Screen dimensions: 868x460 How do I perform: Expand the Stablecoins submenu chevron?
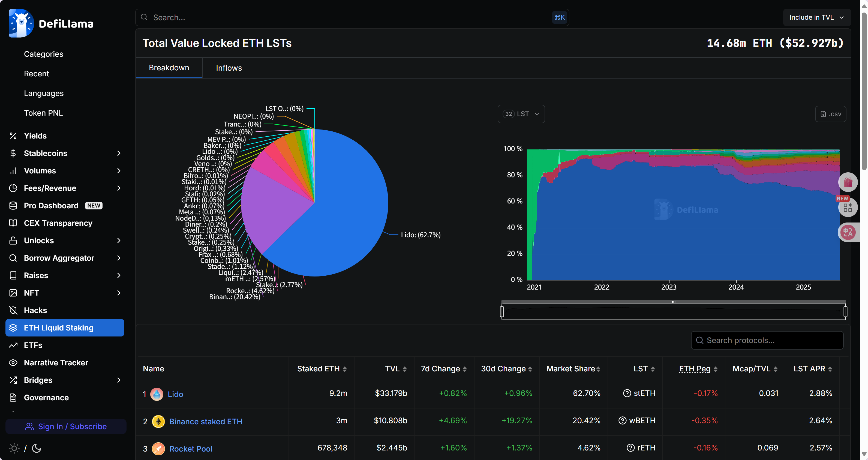click(x=119, y=153)
